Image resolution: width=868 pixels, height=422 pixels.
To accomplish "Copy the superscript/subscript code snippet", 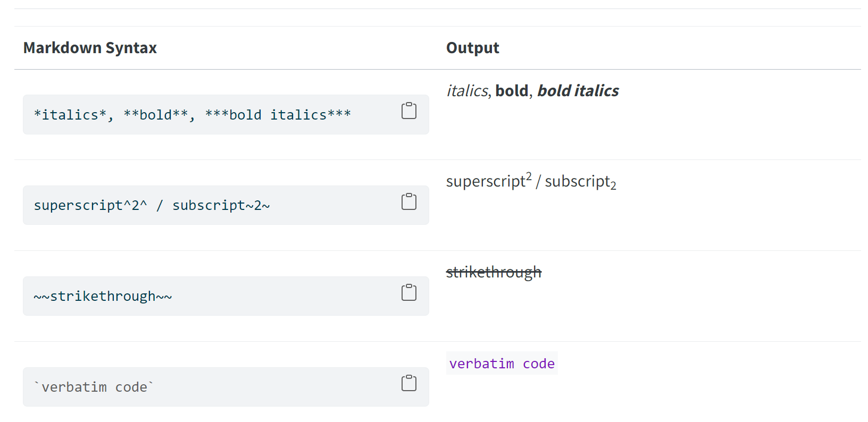I will (x=408, y=201).
